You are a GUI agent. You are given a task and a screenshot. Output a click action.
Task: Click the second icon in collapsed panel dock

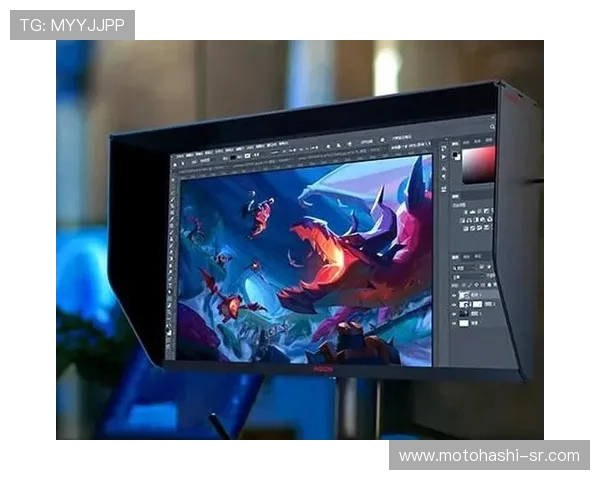pyautogui.click(x=443, y=157)
